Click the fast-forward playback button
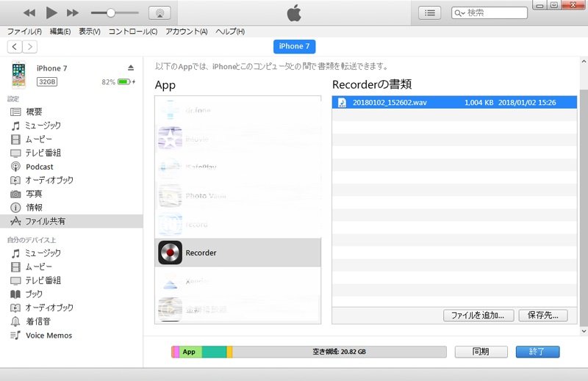588x381 pixels. [x=72, y=13]
